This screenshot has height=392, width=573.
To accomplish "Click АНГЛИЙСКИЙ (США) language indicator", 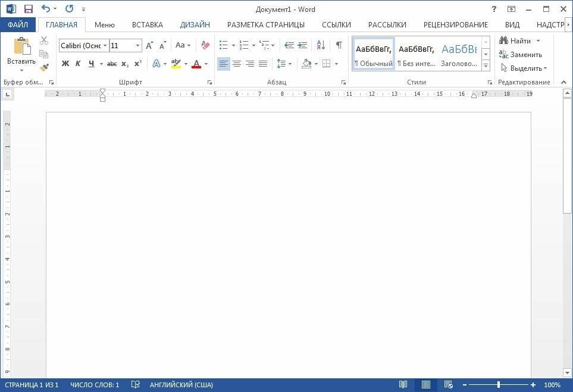I will [x=181, y=385].
